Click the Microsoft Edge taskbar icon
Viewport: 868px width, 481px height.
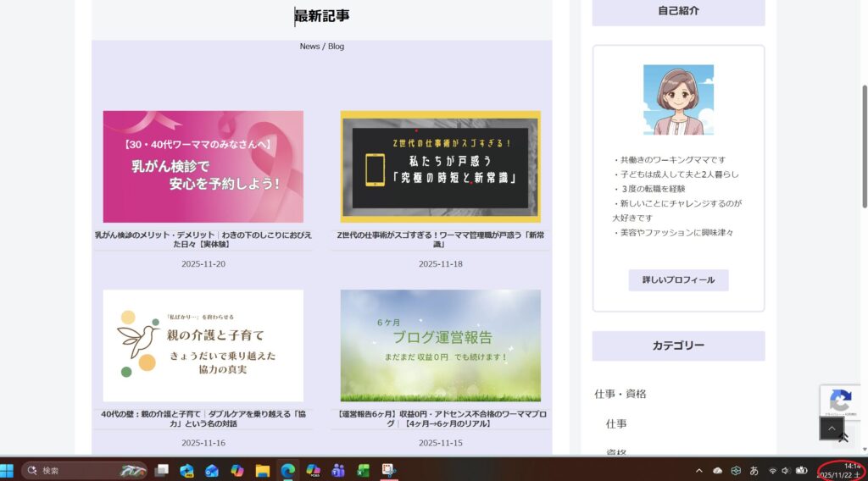tap(287, 470)
